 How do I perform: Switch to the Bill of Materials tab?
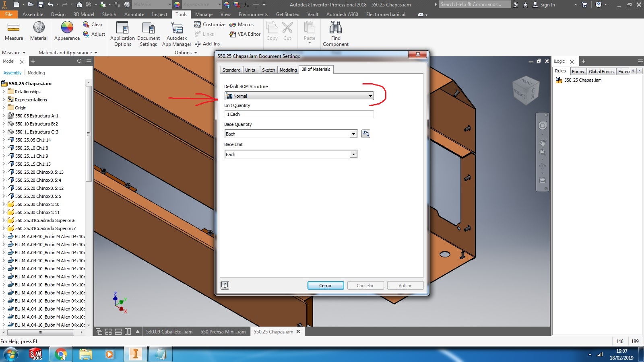click(x=316, y=69)
